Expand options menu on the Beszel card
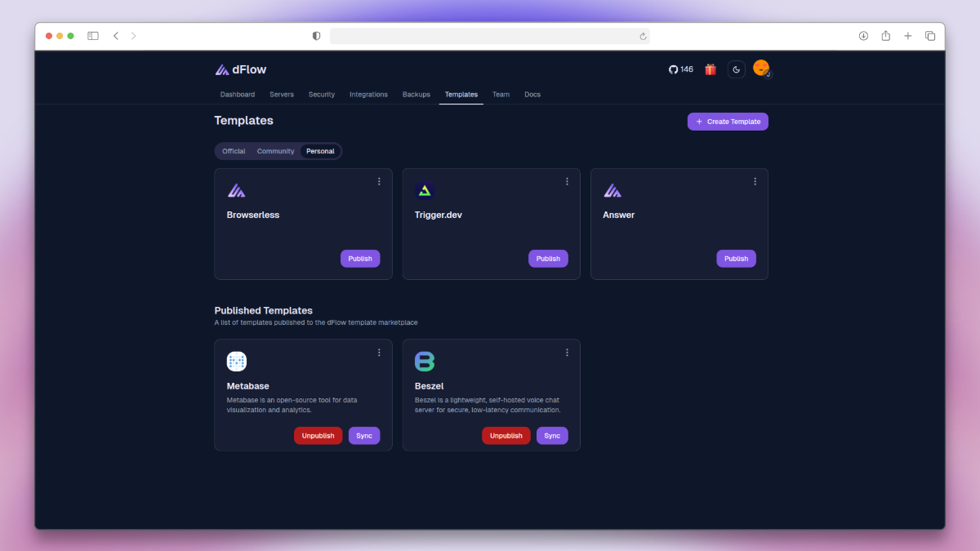 [x=567, y=352]
